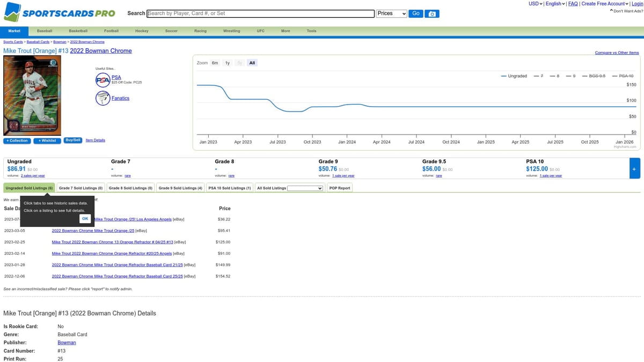
Task: Select Ungraded Sold Listings tab
Action: (29, 188)
